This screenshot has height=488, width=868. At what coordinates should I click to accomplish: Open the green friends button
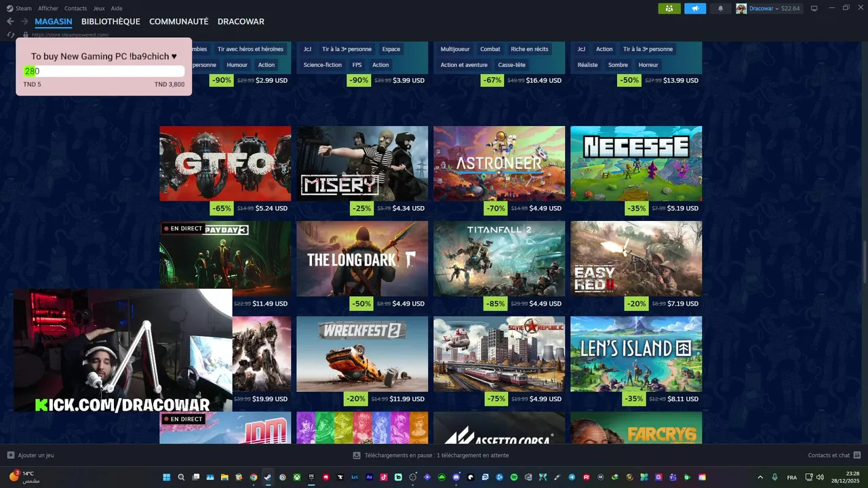click(x=669, y=8)
